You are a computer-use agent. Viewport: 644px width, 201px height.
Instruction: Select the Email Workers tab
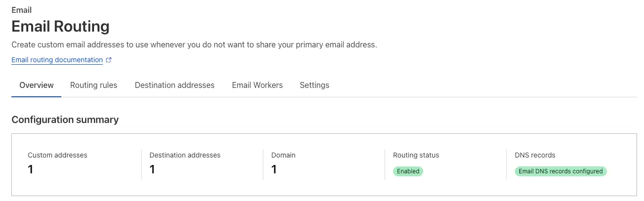pos(257,85)
